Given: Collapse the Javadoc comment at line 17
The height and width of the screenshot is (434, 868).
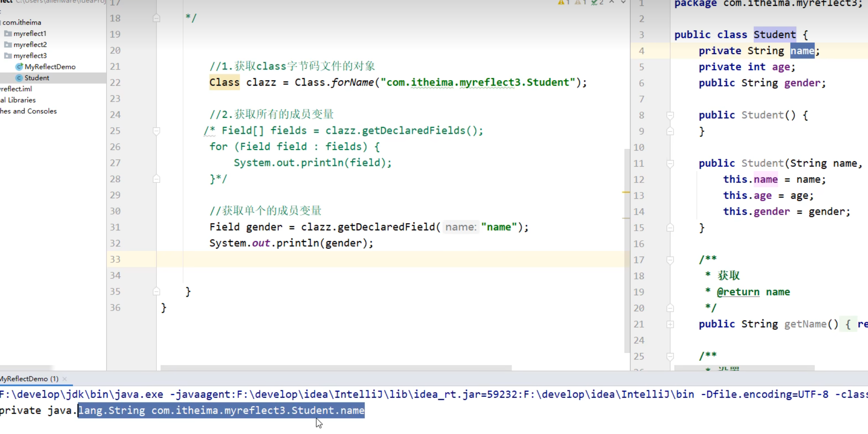Looking at the screenshot, I should coord(670,260).
